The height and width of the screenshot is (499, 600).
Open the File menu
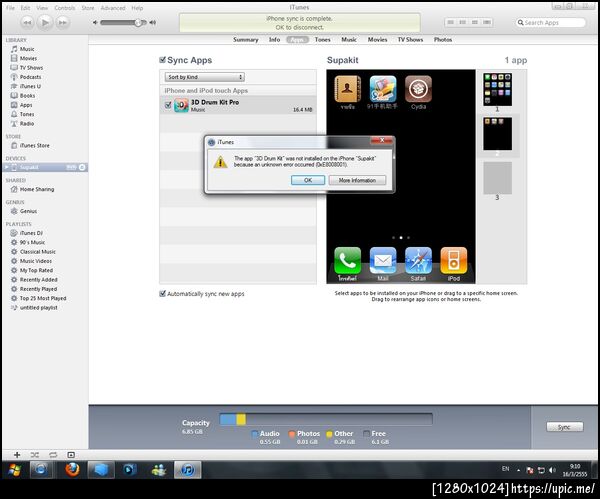(x=10, y=8)
